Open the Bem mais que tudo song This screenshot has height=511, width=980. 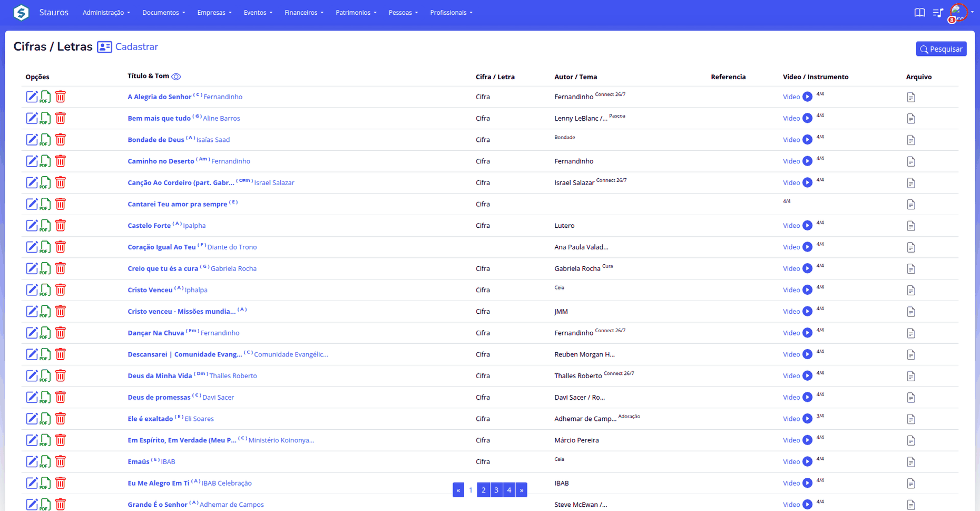point(159,118)
